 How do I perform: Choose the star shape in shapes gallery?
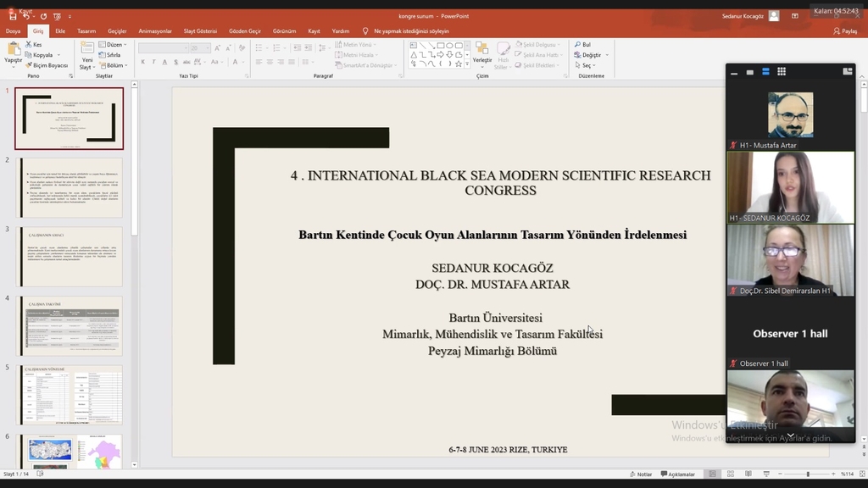click(x=459, y=64)
